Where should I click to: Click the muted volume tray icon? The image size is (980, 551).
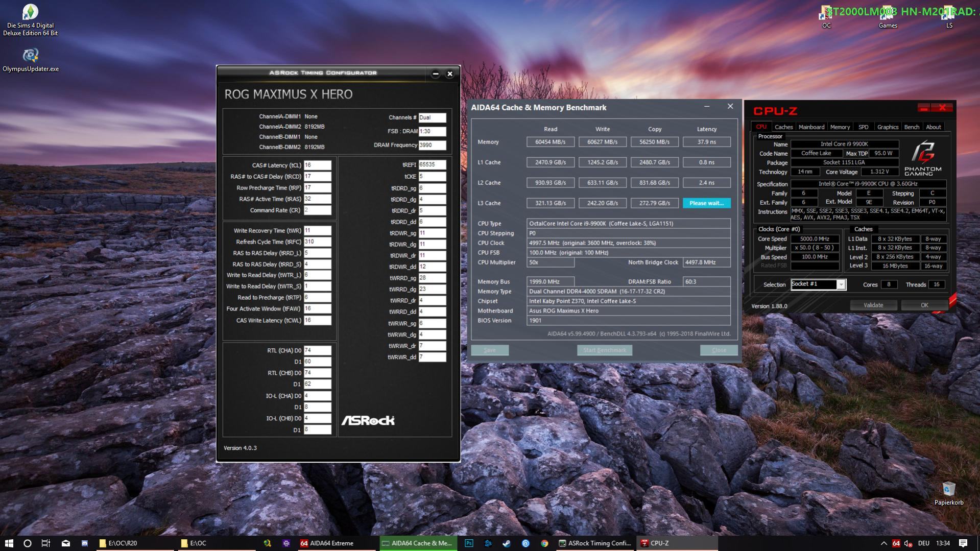[909, 543]
